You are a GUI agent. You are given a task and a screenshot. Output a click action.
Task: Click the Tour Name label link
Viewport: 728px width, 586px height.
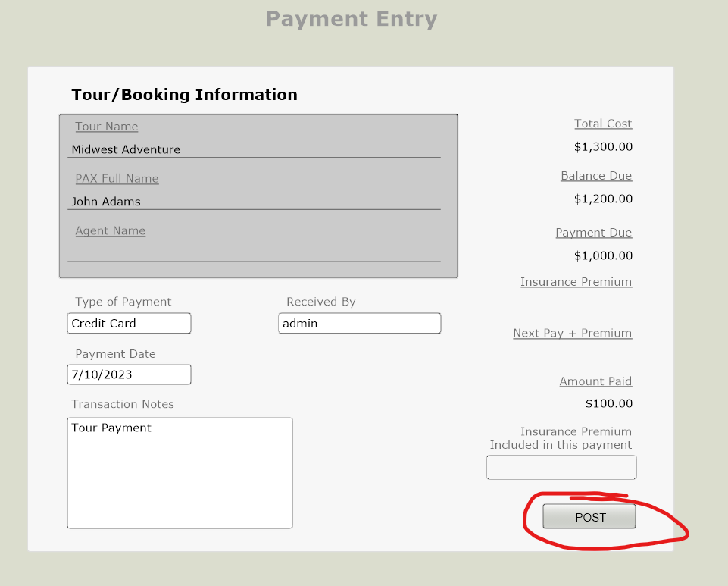click(107, 127)
